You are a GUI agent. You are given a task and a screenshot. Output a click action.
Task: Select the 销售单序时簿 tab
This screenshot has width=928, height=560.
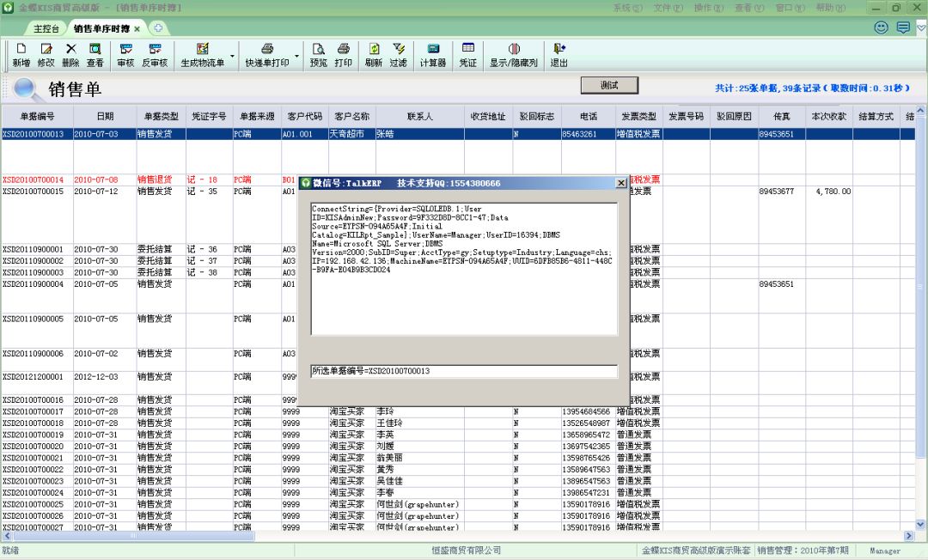point(101,28)
